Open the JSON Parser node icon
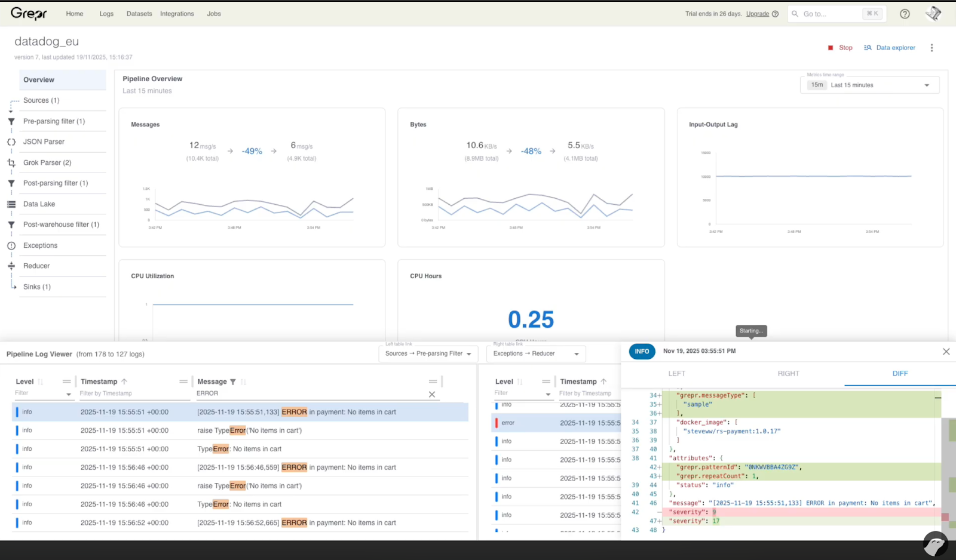This screenshot has height=560, width=956. pos(11,141)
